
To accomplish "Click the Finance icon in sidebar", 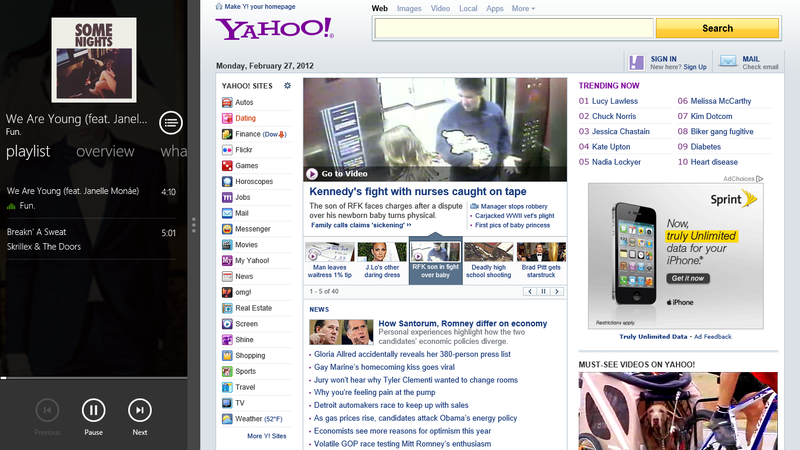I will click(227, 134).
